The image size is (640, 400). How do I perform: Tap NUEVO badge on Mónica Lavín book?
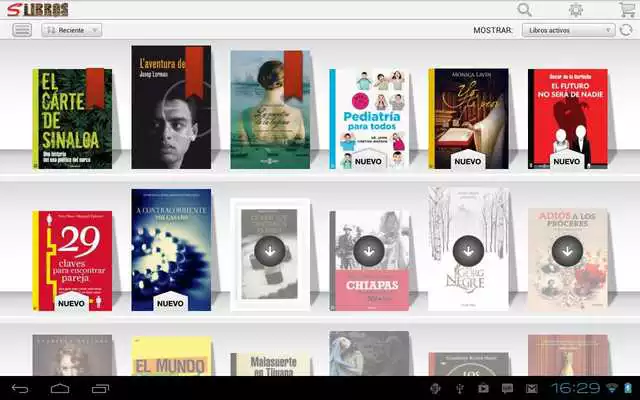(468, 160)
